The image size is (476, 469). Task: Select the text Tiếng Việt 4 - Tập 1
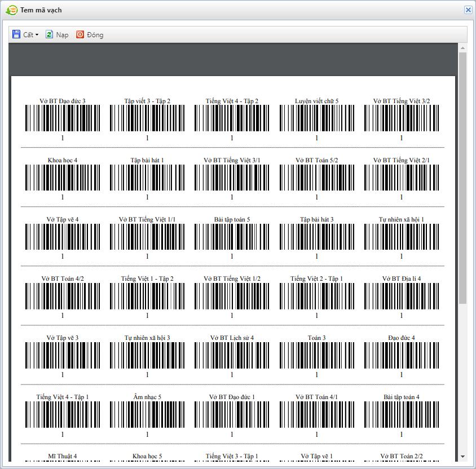[x=63, y=397]
